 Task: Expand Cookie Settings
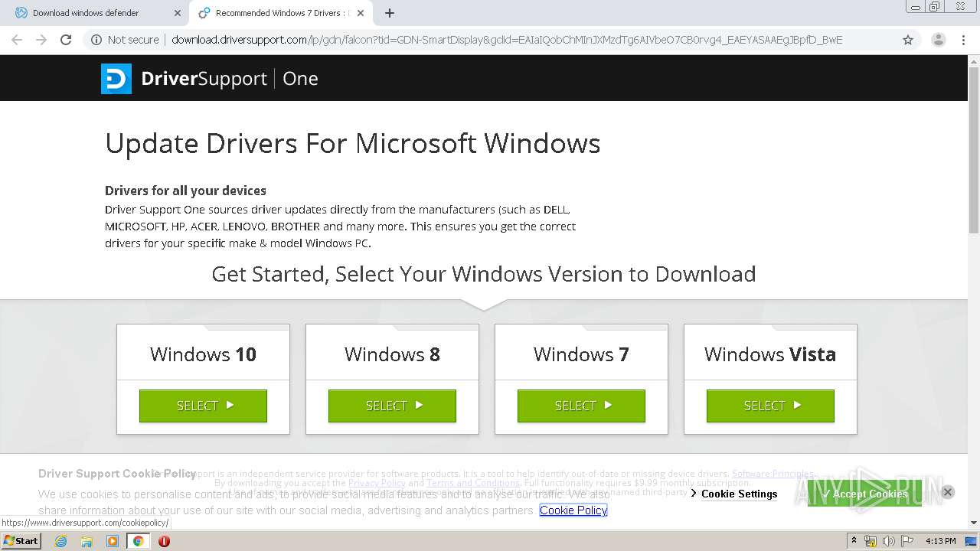pyautogui.click(x=734, y=494)
